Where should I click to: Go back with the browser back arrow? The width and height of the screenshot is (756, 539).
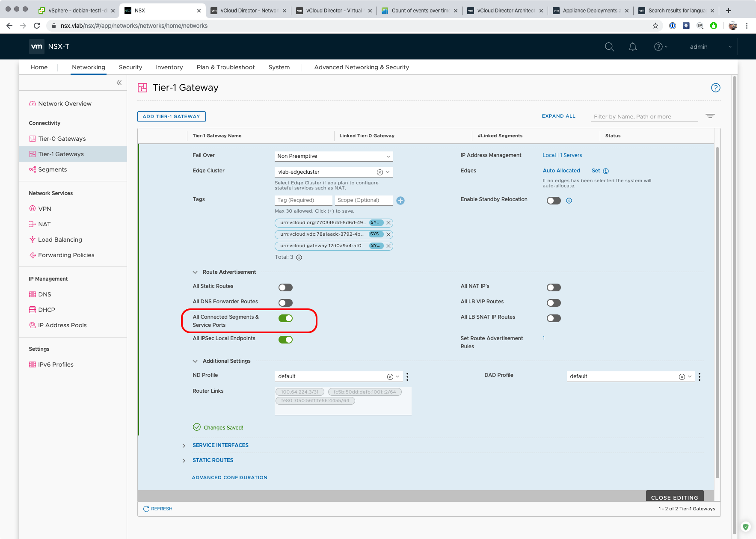coord(9,26)
